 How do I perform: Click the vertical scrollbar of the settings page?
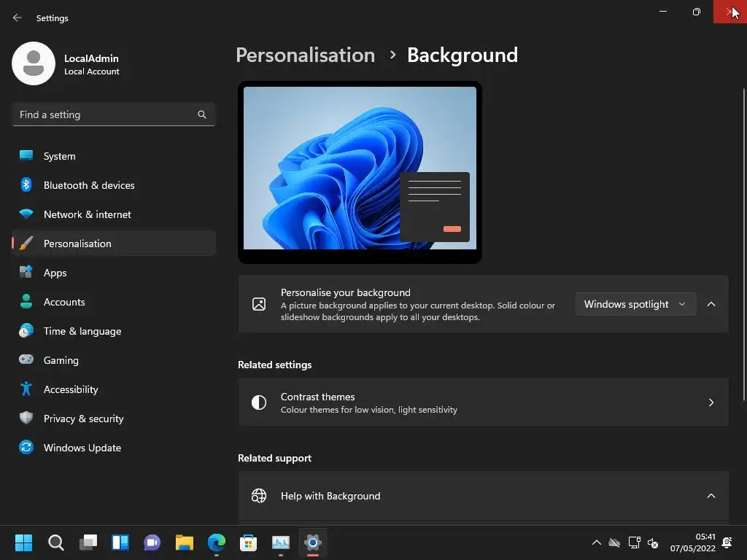pos(744,245)
